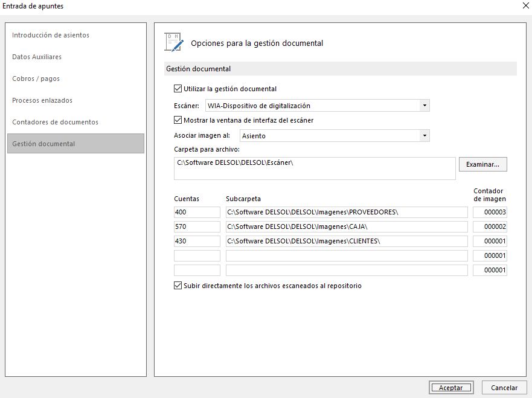Click the fifth row empty Subcarpeta field

pos(347,271)
